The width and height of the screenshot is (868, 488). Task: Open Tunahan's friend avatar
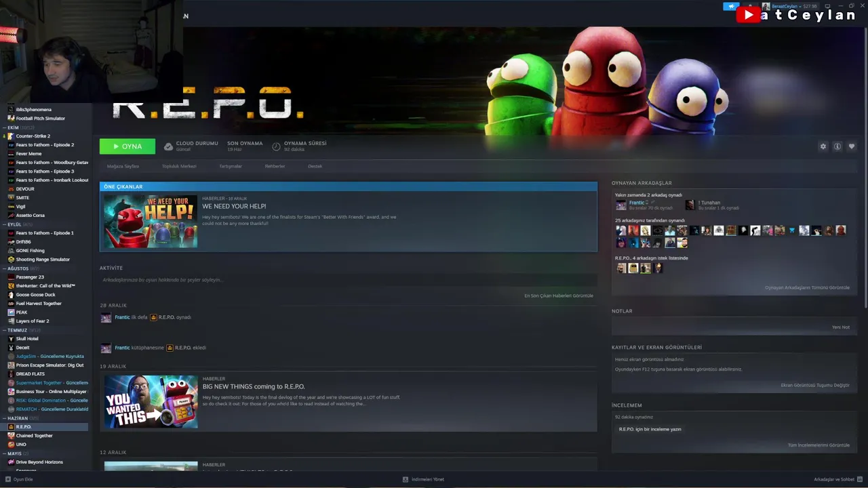pos(690,205)
